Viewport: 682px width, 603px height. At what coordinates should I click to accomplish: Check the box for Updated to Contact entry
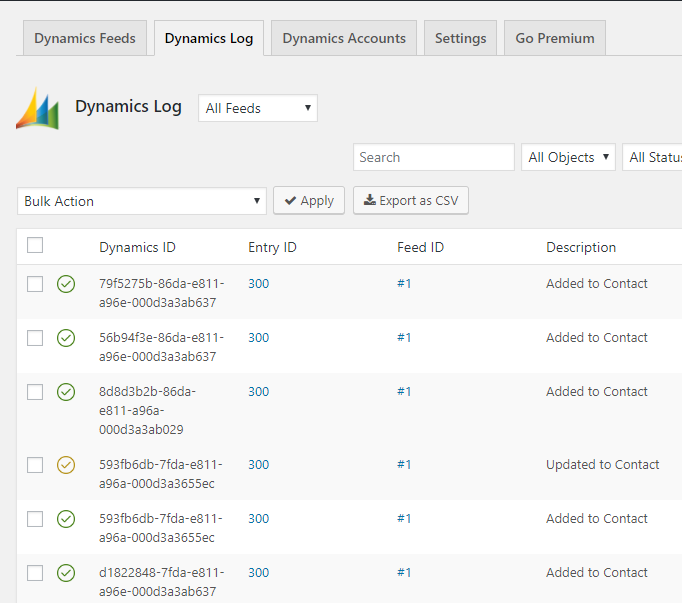click(x=35, y=465)
